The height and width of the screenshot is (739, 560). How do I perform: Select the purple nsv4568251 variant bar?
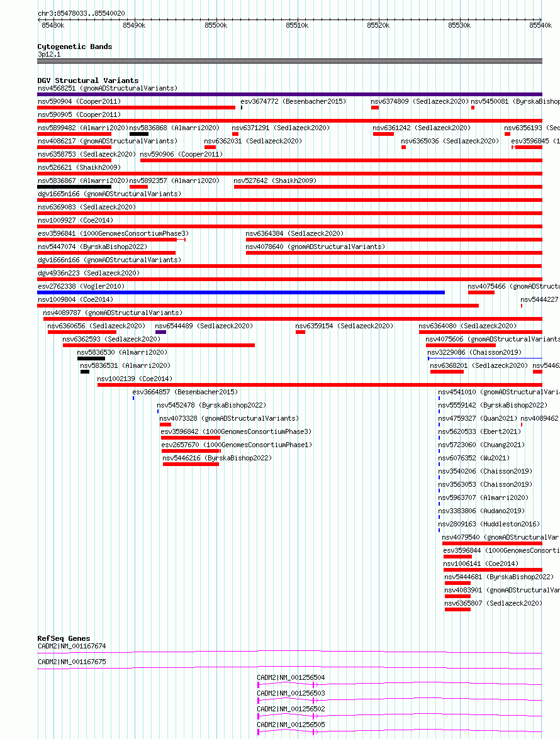pos(290,94)
